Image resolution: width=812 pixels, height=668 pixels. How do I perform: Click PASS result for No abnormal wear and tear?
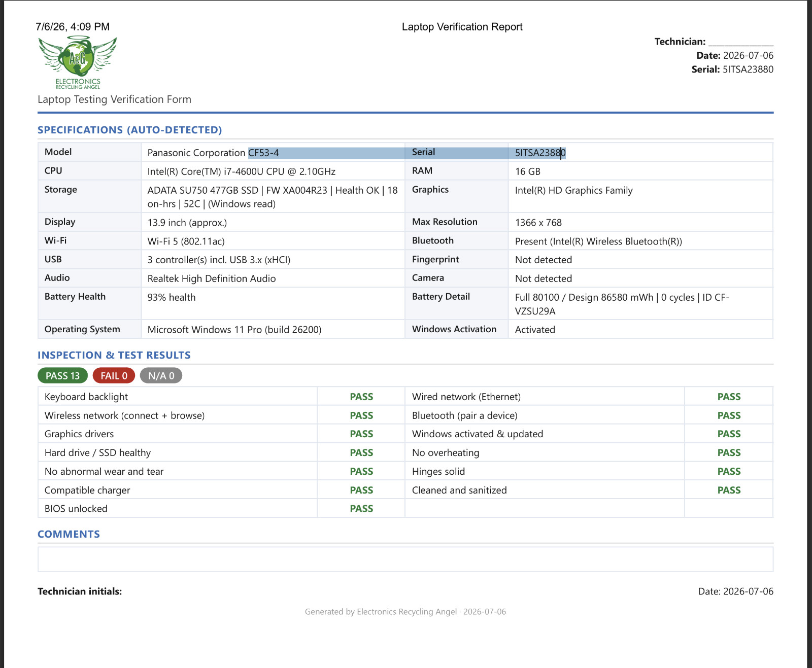click(361, 471)
